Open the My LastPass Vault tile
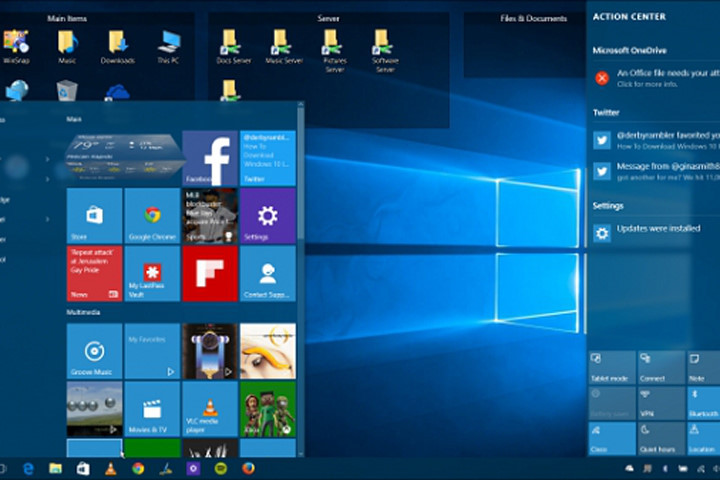Image resolution: width=720 pixels, height=480 pixels. tap(152, 273)
